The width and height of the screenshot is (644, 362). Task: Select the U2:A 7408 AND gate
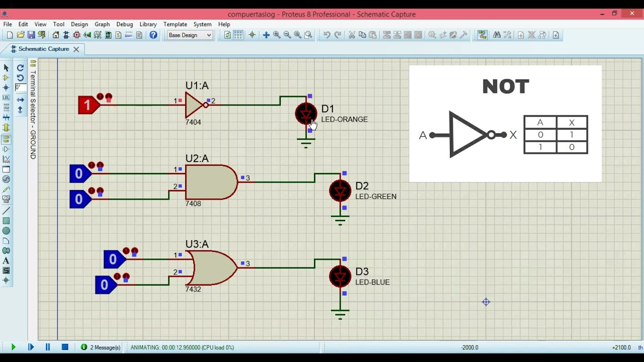(211, 182)
